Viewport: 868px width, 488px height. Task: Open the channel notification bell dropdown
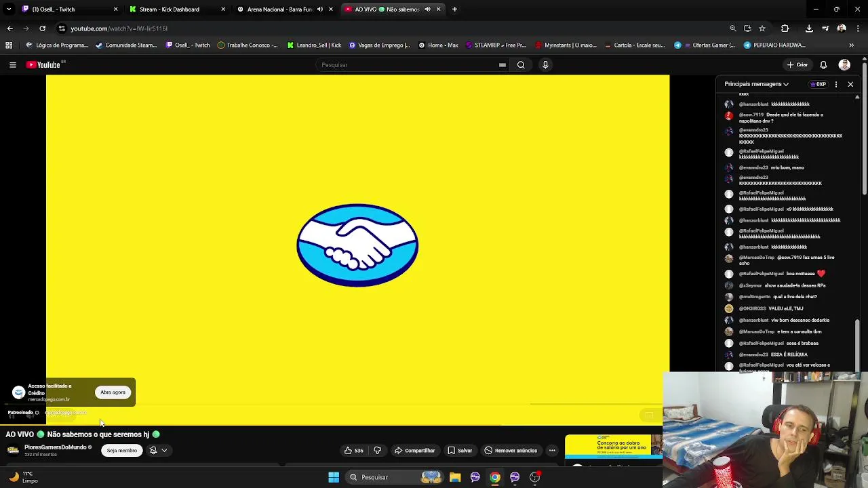(158, 451)
